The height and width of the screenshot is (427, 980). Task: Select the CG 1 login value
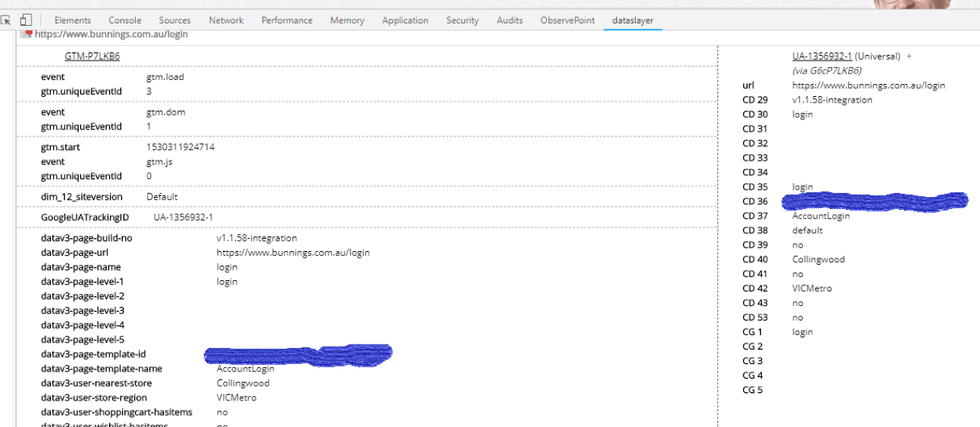[x=802, y=333]
